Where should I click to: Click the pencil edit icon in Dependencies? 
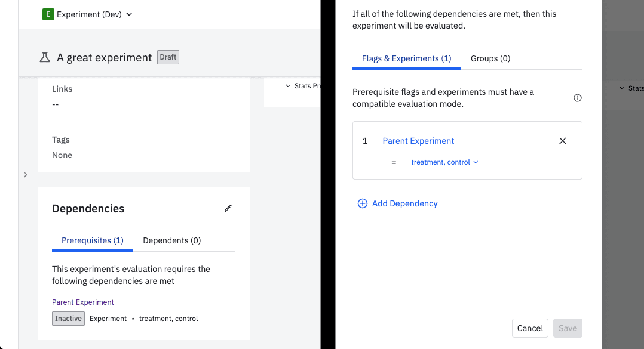228,208
